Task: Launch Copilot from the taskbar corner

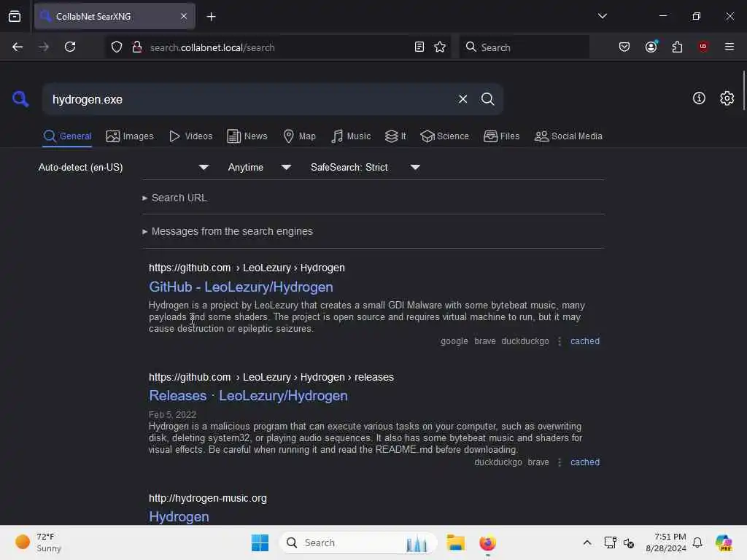Action: [724, 542]
